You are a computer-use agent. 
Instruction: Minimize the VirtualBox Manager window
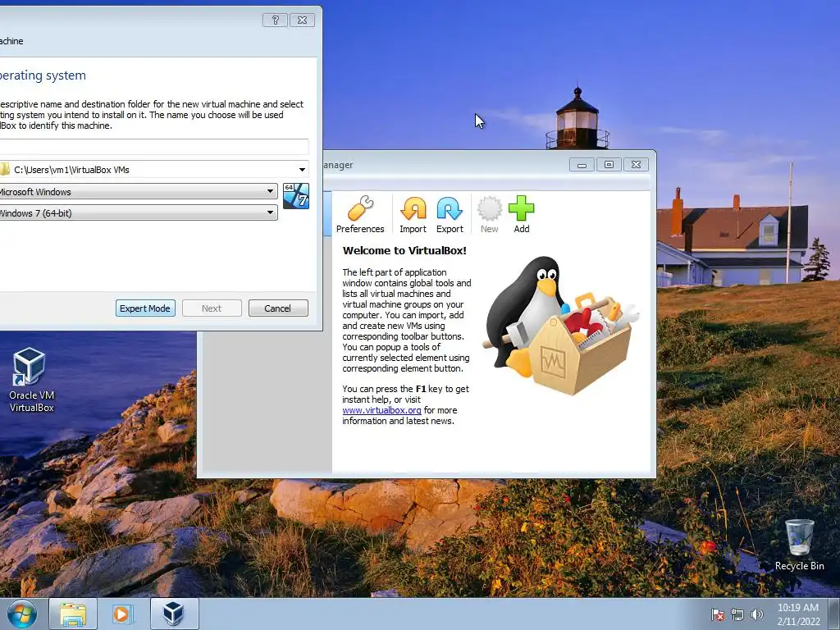[x=582, y=164]
